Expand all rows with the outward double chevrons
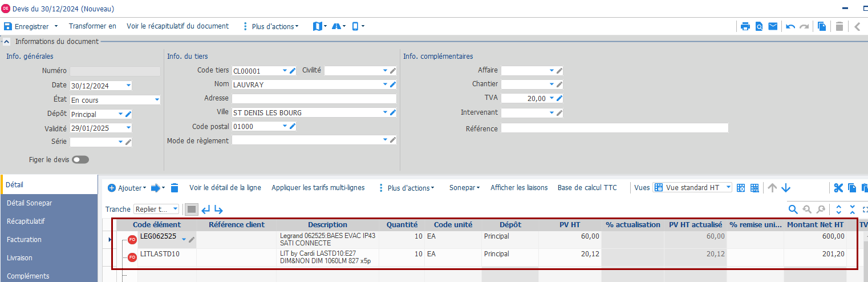The width and height of the screenshot is (868, 282). pyautogui.click(x=838, y=210)
